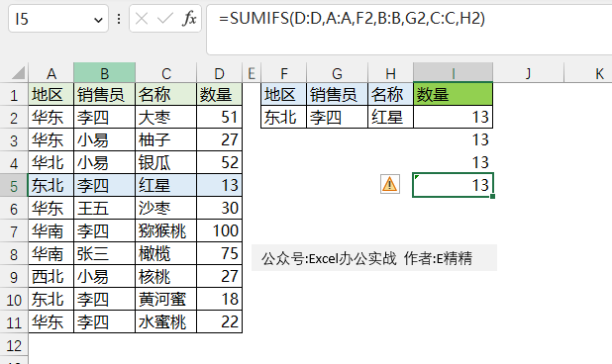
Task: Select column I header
Action: pyautogui.click(x=454, y=73)
